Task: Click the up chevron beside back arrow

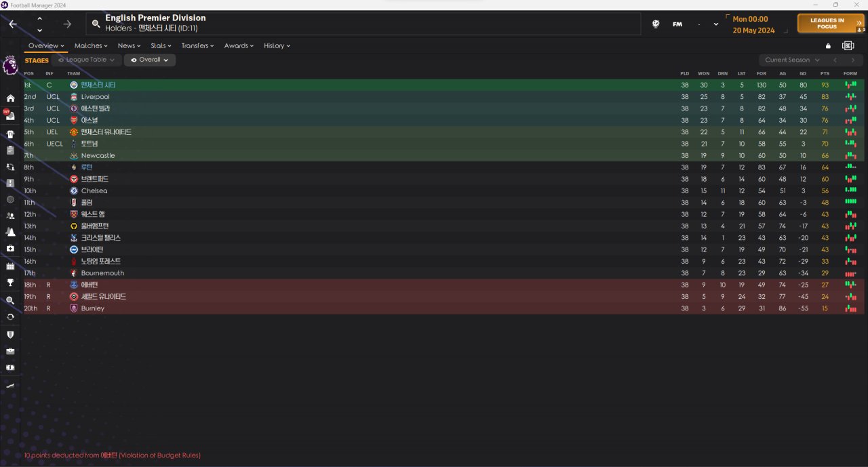Action: (39, 18)
